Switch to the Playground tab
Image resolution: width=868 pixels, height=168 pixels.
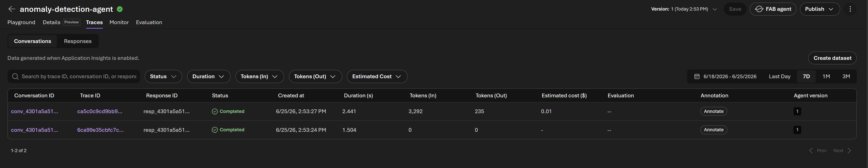point(21,22)
